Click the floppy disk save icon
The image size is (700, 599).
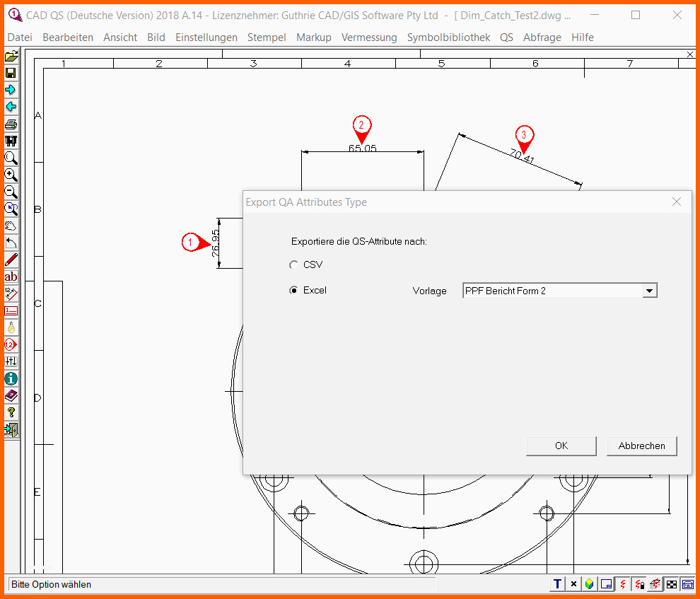pos(11,74)
